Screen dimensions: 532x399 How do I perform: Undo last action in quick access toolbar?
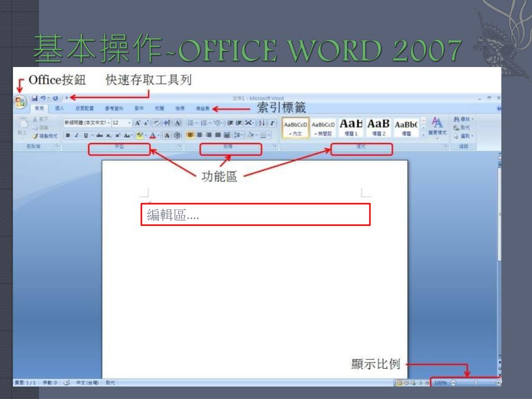[x=43, y=98]
